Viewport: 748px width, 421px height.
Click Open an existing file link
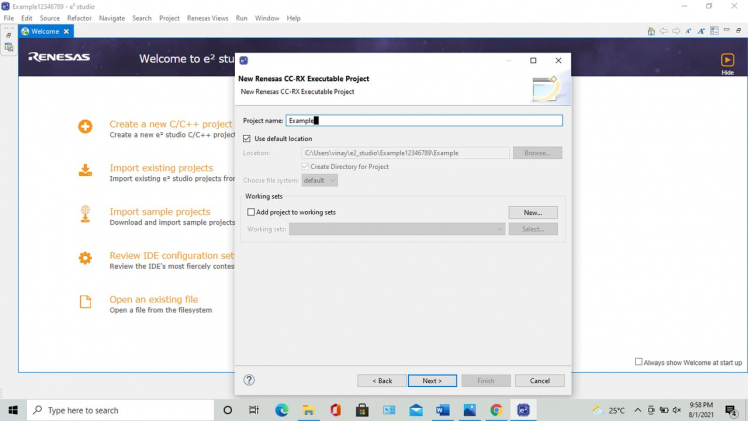click(x=154, y=299)
